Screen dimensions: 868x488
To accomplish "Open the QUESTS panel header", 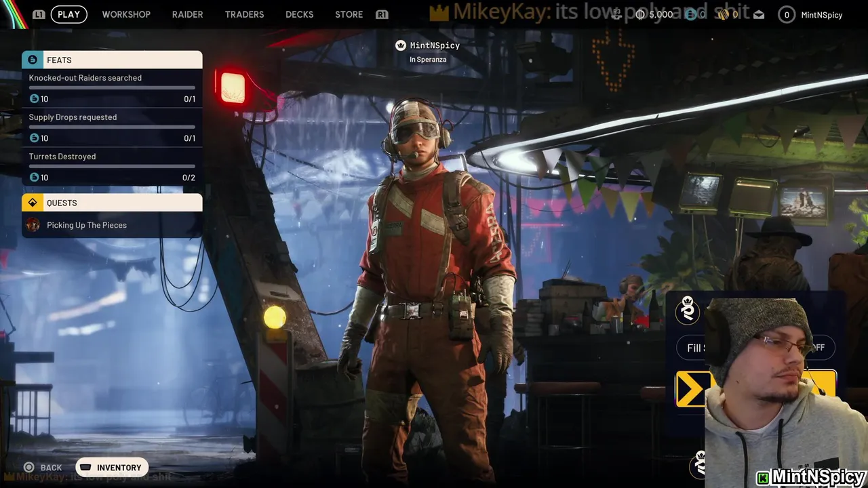I will coord(112,203).
